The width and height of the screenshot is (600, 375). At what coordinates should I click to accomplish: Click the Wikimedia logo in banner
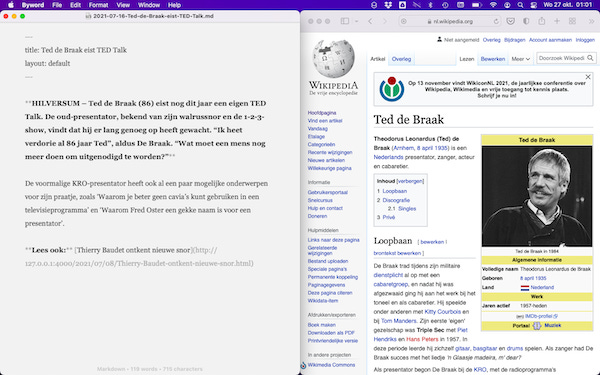point(391,89)
